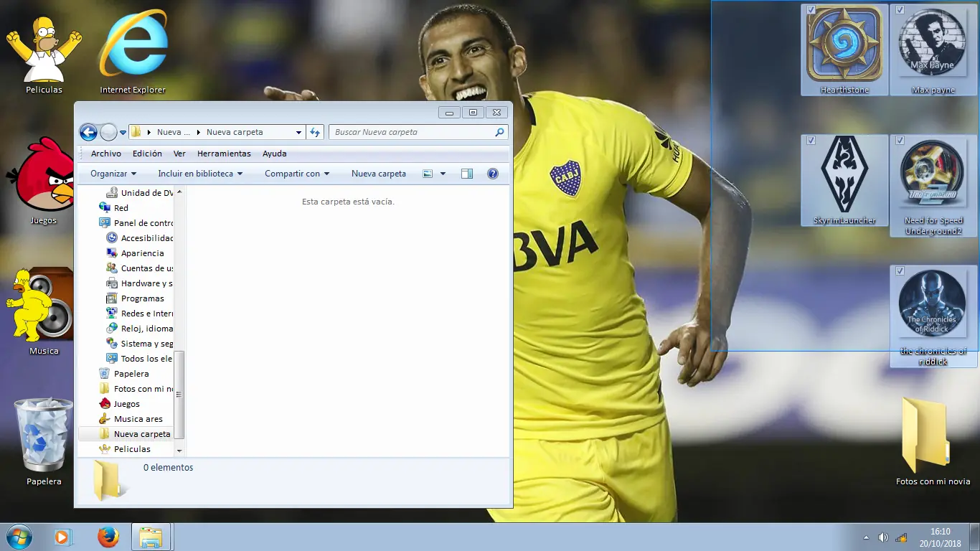Select Red in the navigation tree
This screenshot has width=980, height=551.
pos(121,208)
